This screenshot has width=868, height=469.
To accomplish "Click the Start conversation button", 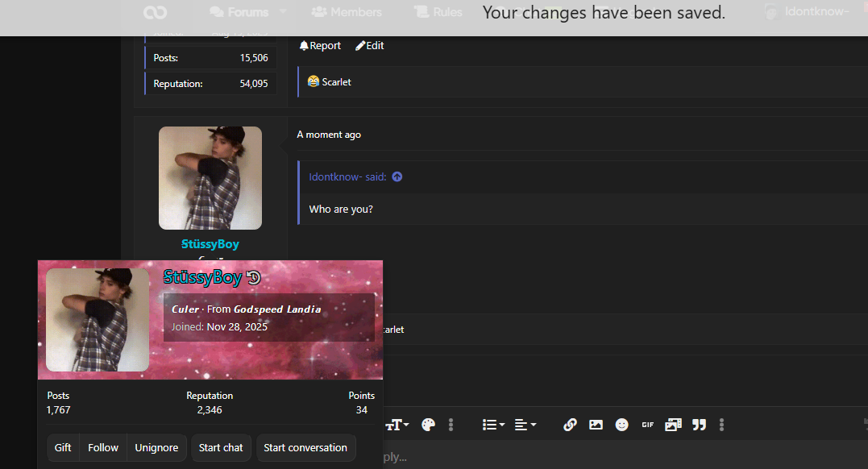I will 305,447.
